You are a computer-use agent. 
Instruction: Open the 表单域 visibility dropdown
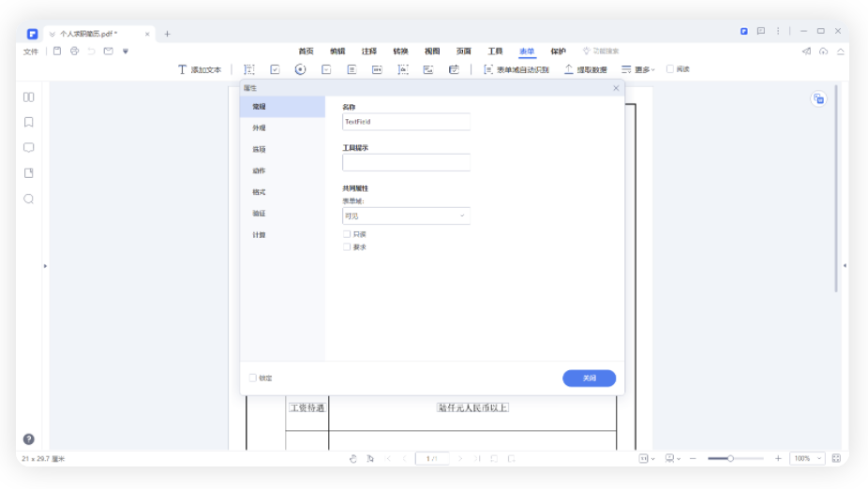[406, 215]
